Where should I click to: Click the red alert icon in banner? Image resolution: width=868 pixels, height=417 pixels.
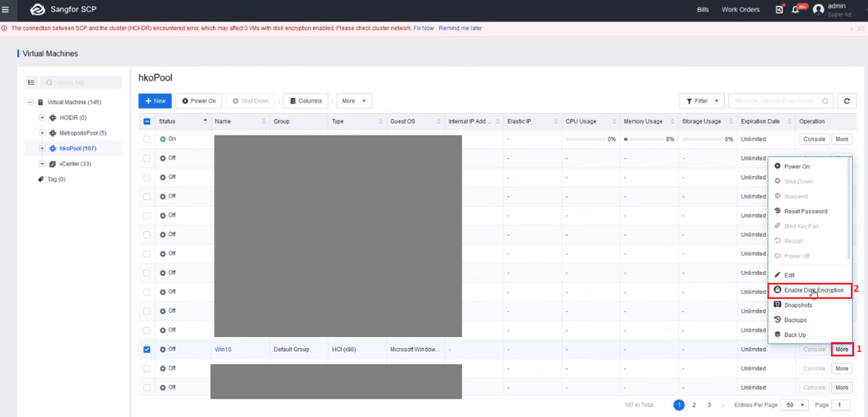[x=5, y=28]
